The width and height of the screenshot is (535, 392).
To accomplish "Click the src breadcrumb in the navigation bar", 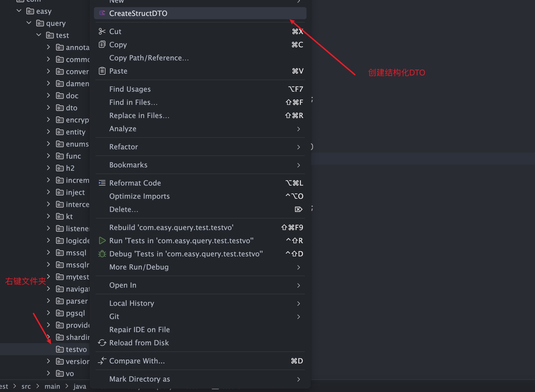I will [x=26, y=386].
